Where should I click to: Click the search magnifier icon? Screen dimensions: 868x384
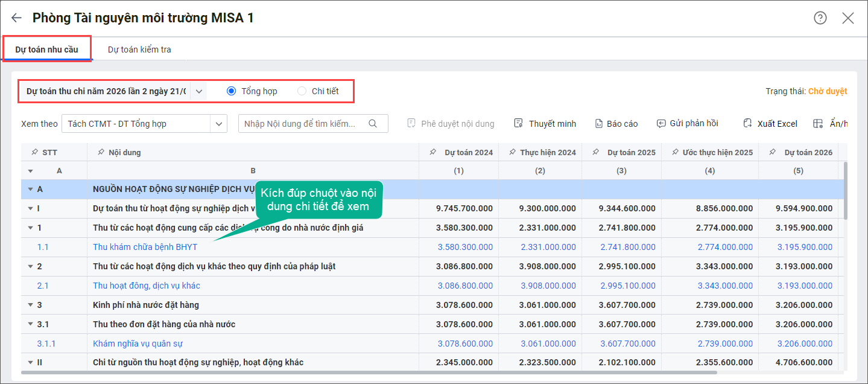(373, 124)
